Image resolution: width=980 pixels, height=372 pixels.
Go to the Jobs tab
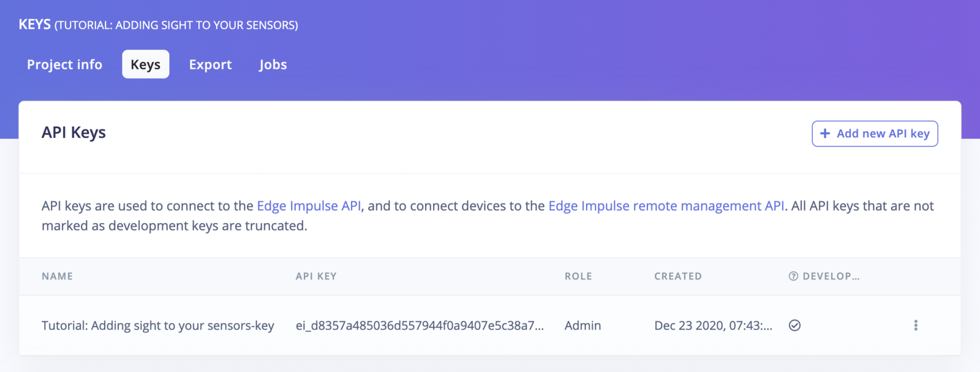[273, 64]
